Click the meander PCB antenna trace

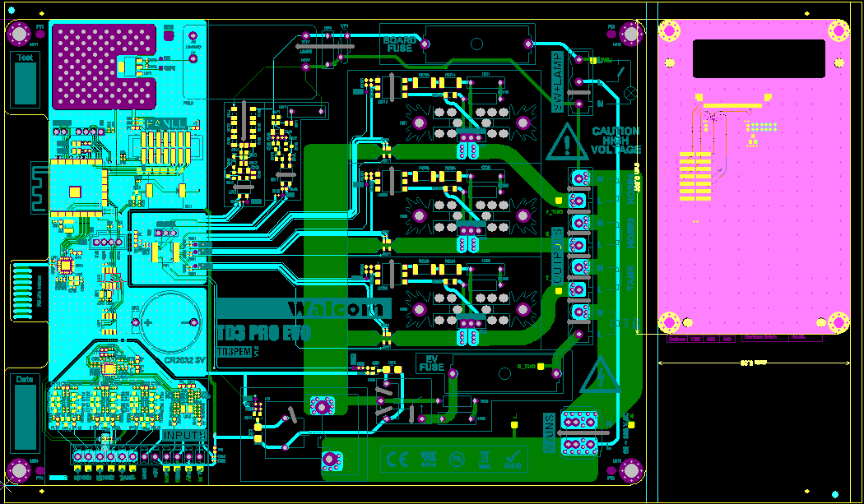[x=39, y=187]
